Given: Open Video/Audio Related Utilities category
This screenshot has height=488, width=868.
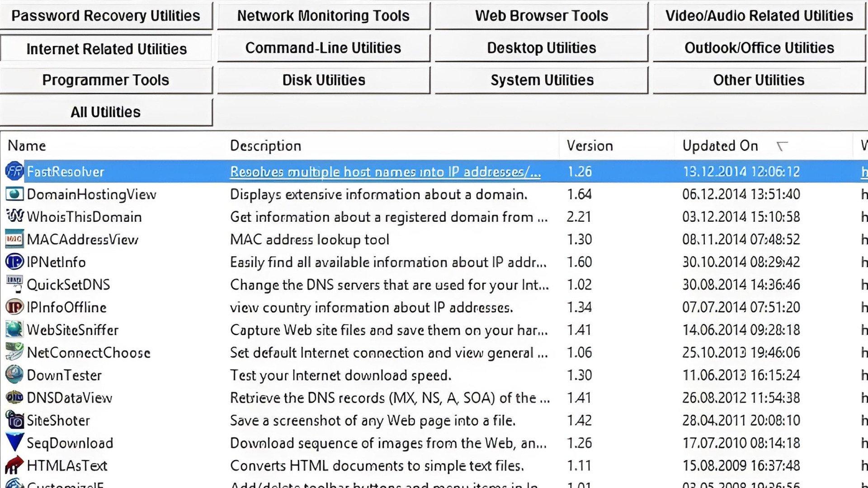Looking at the screenshot, I should tap(759, 15).
